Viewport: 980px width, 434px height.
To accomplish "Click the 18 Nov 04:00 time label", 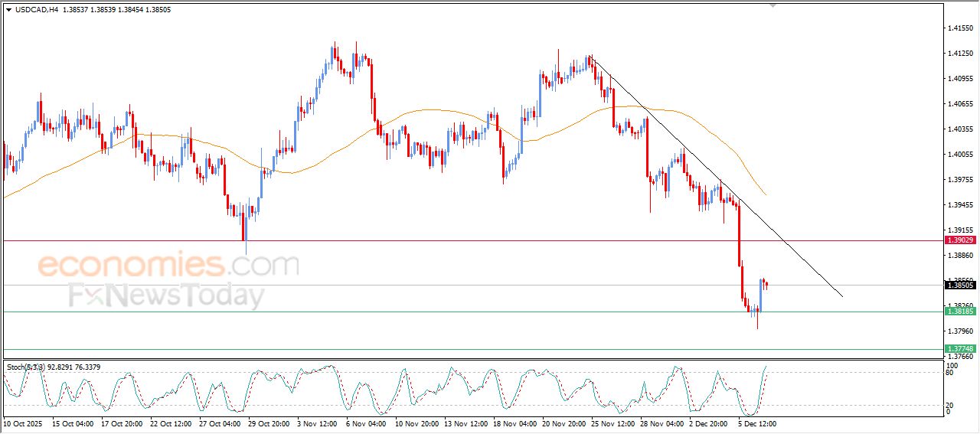I will point(515,423).
